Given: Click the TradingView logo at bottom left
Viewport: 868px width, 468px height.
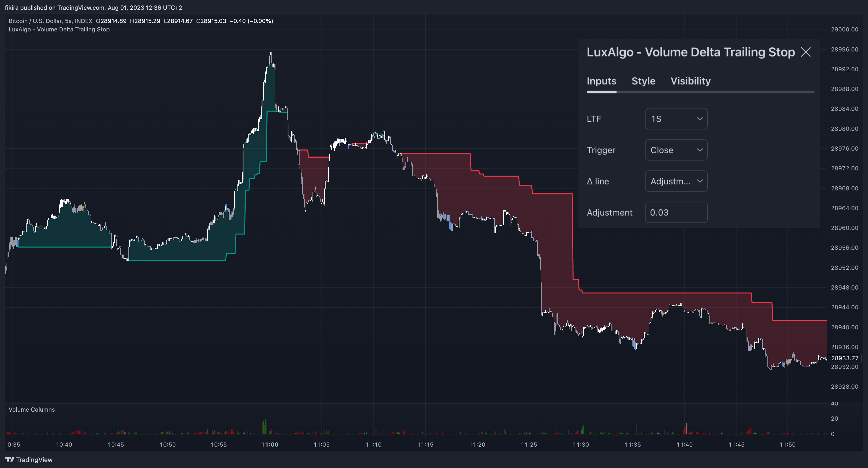Looking at the screenshot, I should tap(29, 460).
